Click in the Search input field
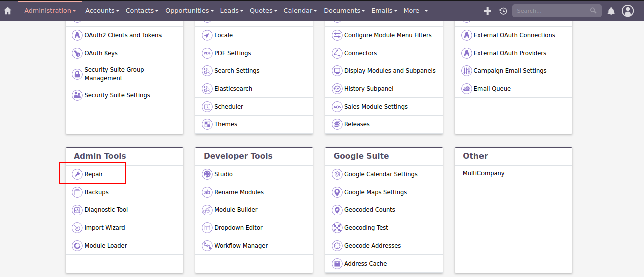644x277 pixels. coord(552,11)
